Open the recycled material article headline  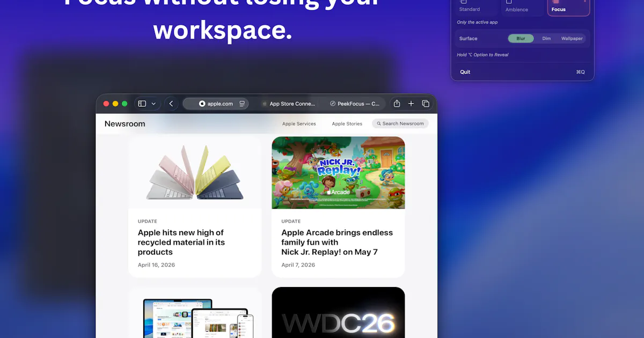point(181,242)
